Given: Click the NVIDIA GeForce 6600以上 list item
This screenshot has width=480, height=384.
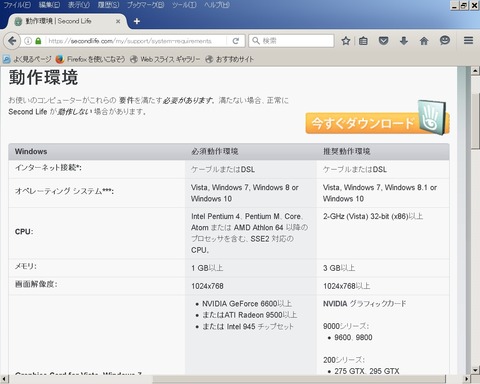Looking at the screenshot, I should coord(247,304).
